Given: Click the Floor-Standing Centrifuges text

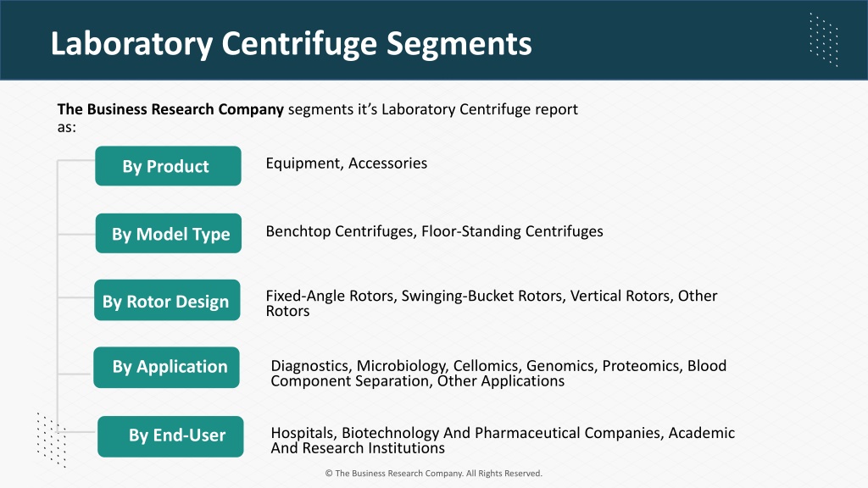Looking at the screenshot, I should 512,231.
